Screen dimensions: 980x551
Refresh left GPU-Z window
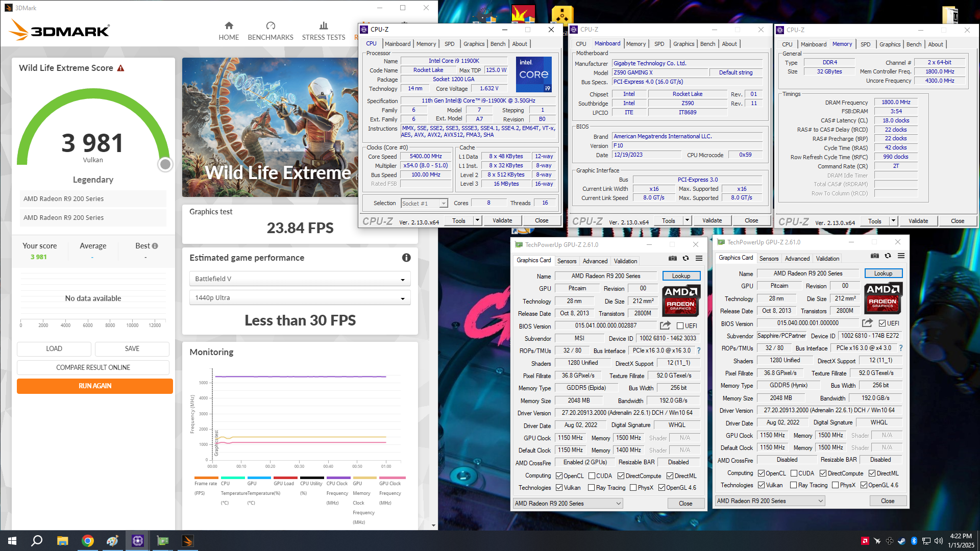(686, 259)
